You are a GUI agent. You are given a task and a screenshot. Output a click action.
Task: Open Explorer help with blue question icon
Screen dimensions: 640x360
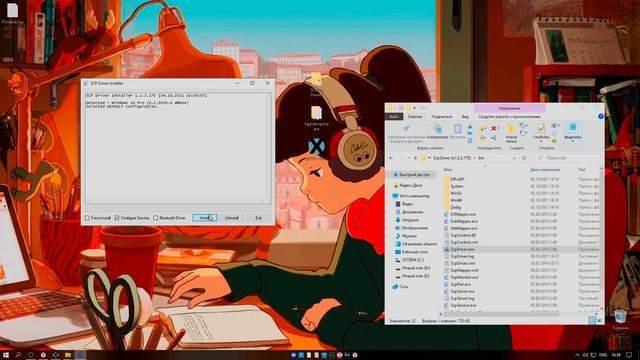pos(600,116)
